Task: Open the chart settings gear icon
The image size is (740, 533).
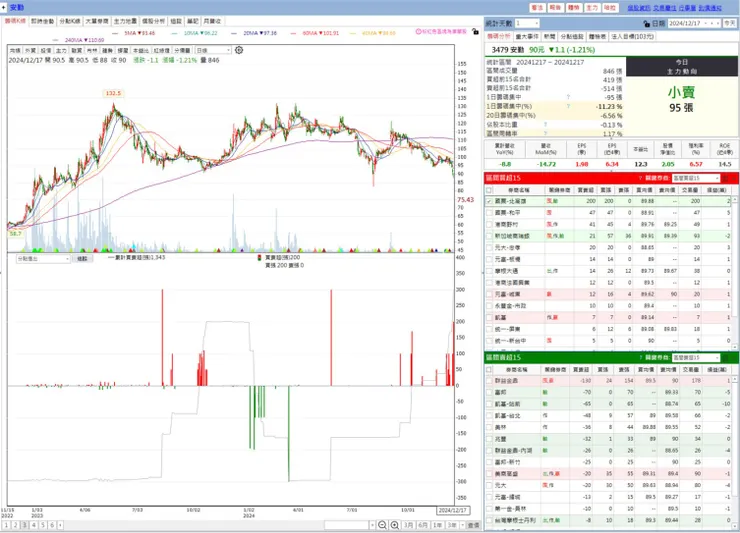Action: pyautogui.click(x=239, y=50)
